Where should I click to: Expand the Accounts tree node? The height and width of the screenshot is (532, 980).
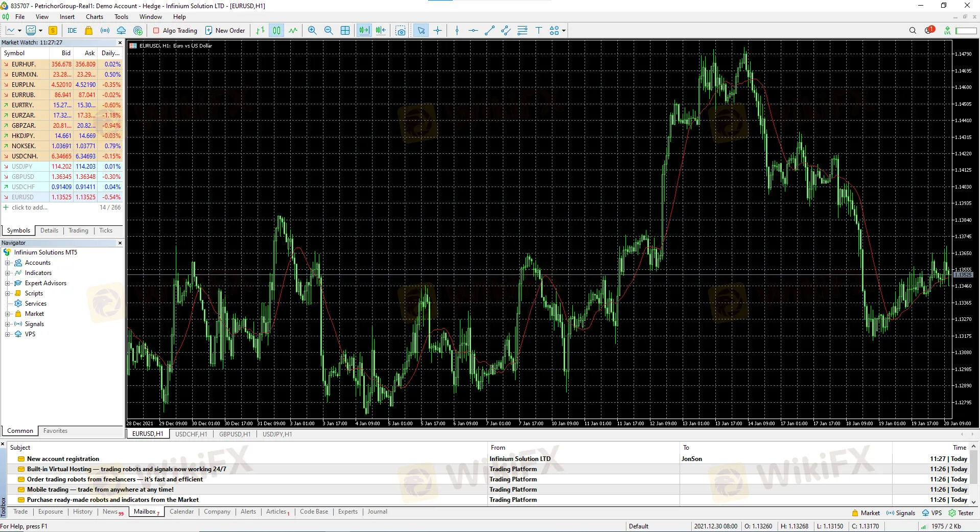tap(8, 263)
